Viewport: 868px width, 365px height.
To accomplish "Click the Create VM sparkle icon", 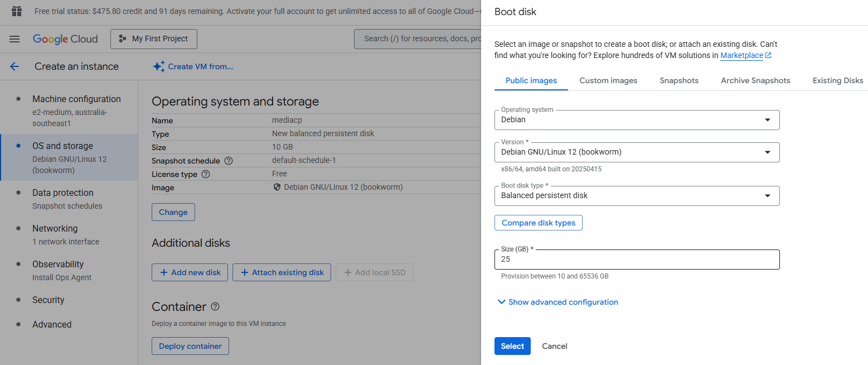I will (159, 66).
